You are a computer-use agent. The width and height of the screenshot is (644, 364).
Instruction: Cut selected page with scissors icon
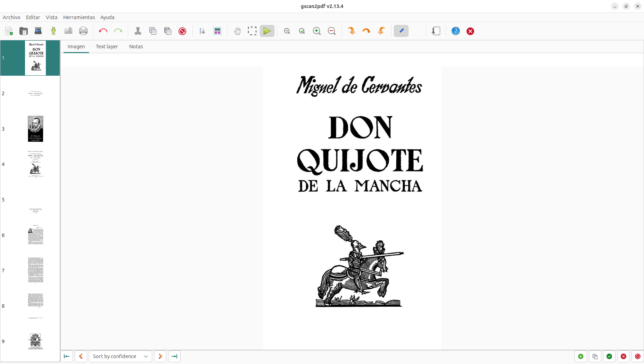click(138, 31)
